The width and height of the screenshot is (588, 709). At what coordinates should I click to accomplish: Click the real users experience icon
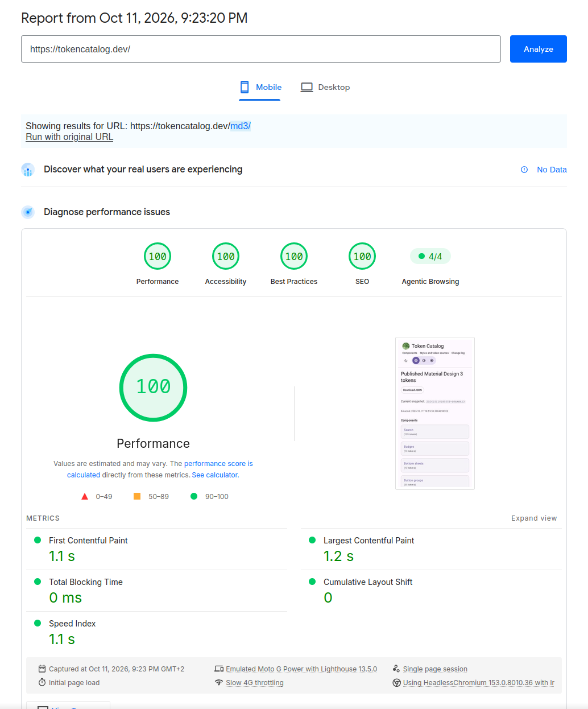pos(28,170)
